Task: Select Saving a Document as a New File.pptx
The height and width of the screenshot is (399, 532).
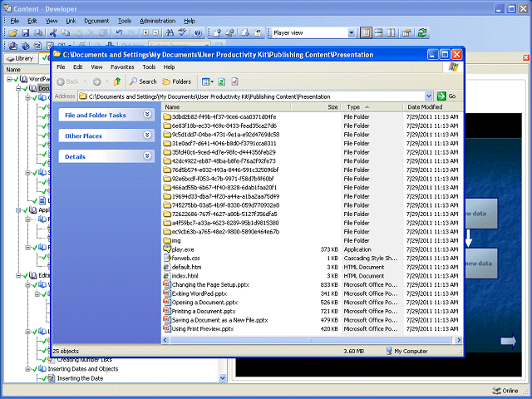Action: (x=215, y=320)
